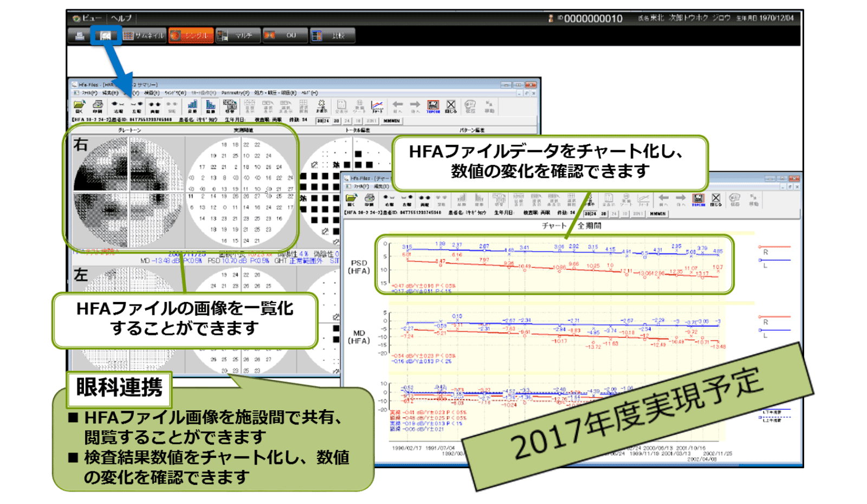
Task: Click first blue bar-chart icon in summary toolbar
Action: [x=192, y=106]
